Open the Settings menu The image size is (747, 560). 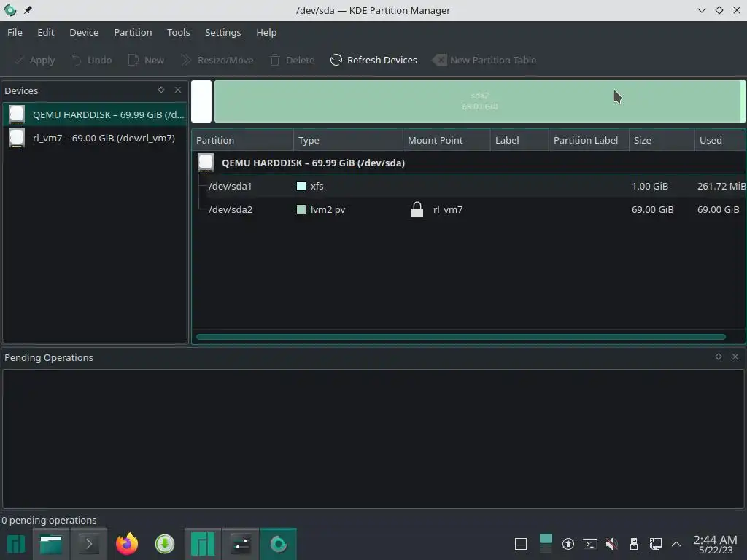[x=222, y=32]
